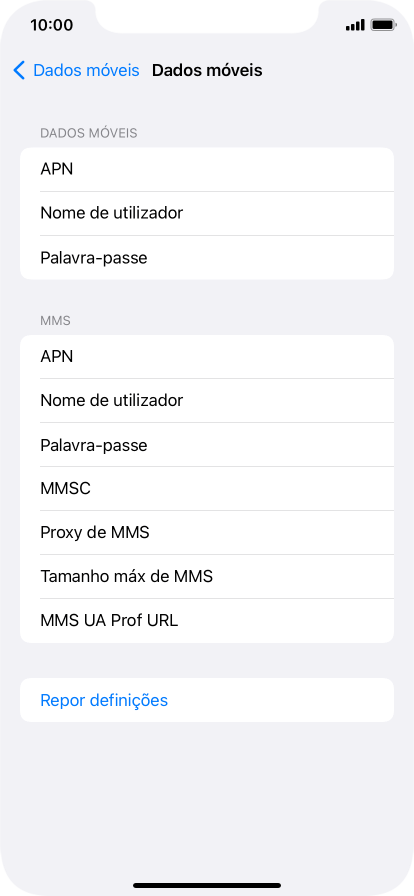Tap the Dados móveis page title
This screenshot has width=414, height=896.
point(207,70)
